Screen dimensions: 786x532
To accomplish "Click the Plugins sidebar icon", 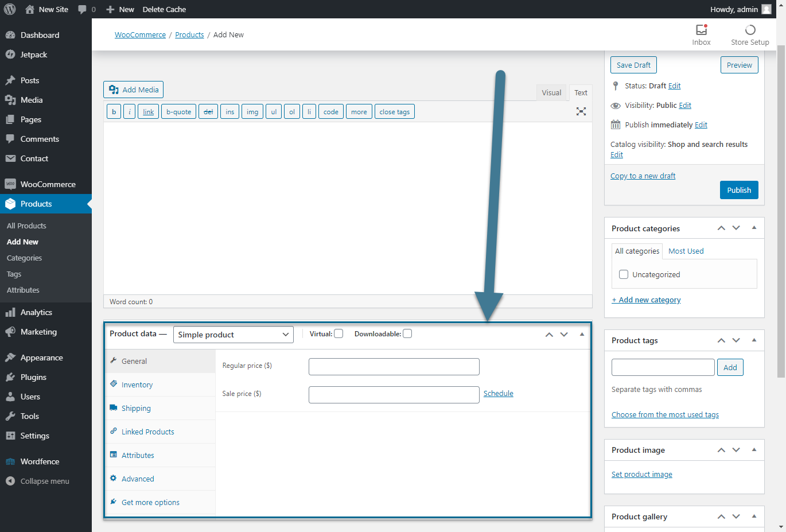I will 10,377.
